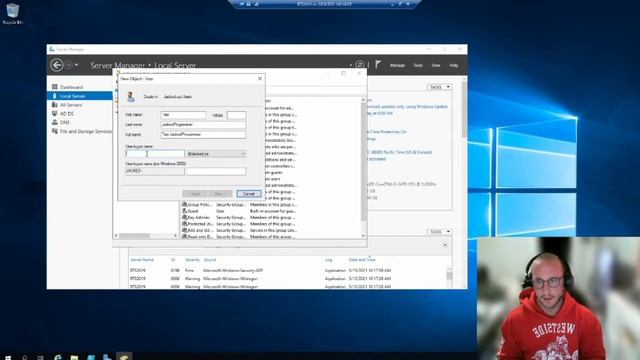The image size is (640, 360).
Task: Sort events by Log column
Action: pos(329,260)
